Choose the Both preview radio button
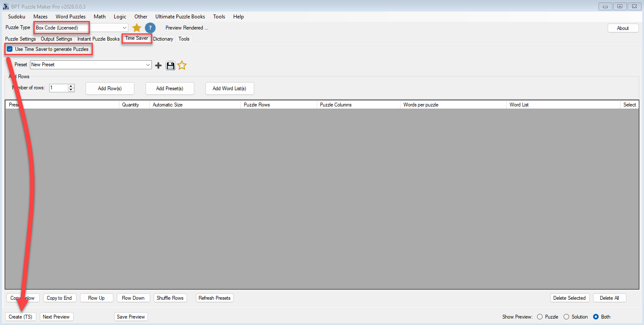644x325 pixels. (x=596, y=317)
